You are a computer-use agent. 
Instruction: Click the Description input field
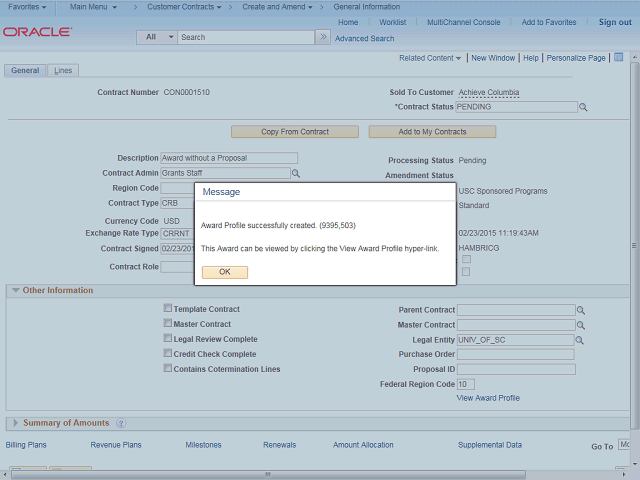(229, 158)
